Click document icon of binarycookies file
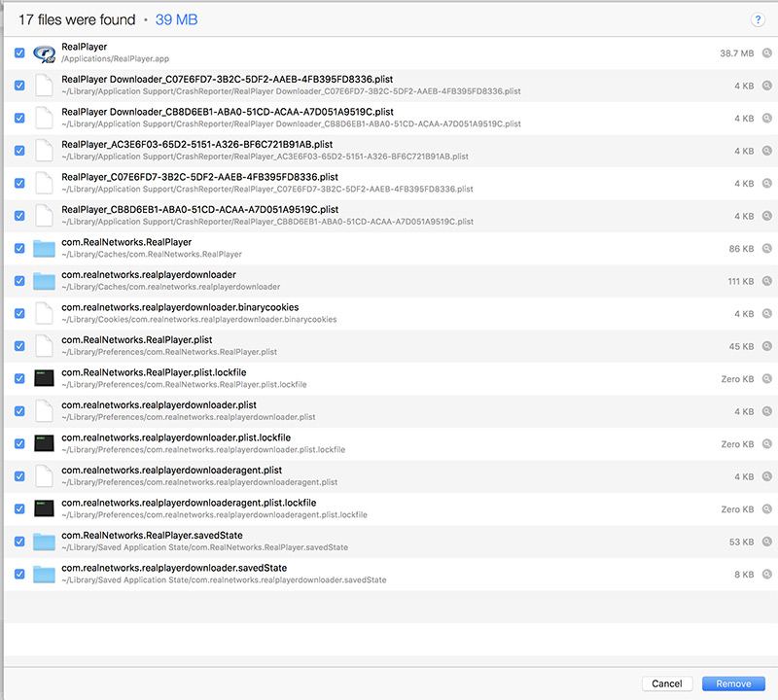The width and height of the screenshot is (778, 700). pyautogui.click(x=44, y=313)
